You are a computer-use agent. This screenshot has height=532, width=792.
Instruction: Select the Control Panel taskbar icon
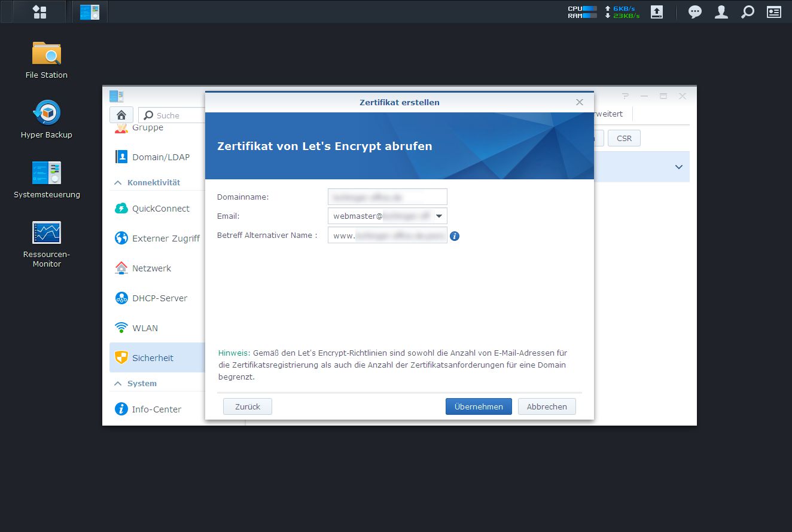[x=90, y=12]
